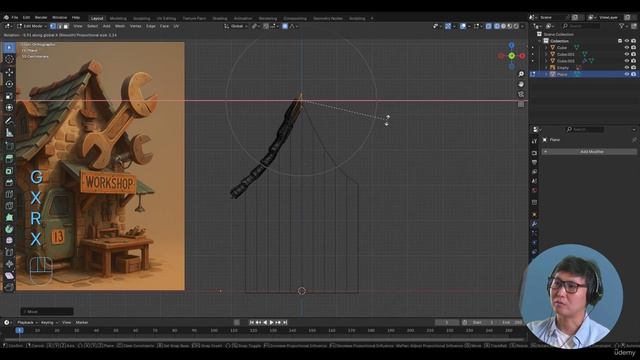Open the Edit Mode dropdown
Viewport: 640px width, 360px height.
32,26
